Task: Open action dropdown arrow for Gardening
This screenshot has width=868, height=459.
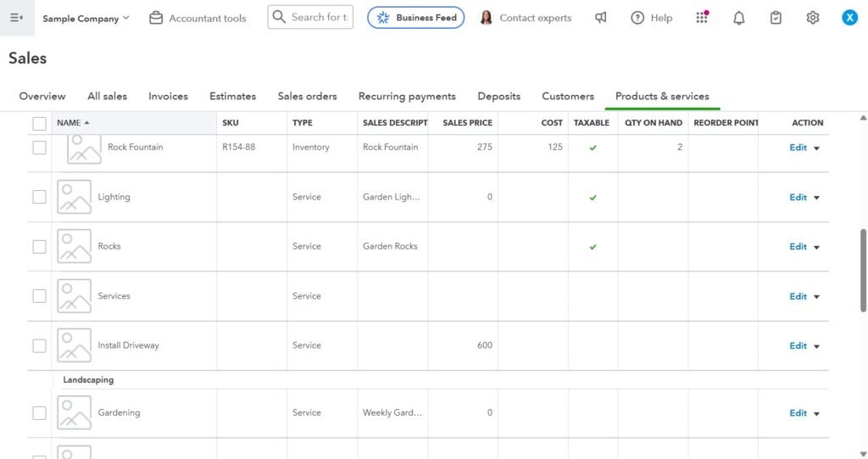Action: pyautogui.click(x=817, y=413)
